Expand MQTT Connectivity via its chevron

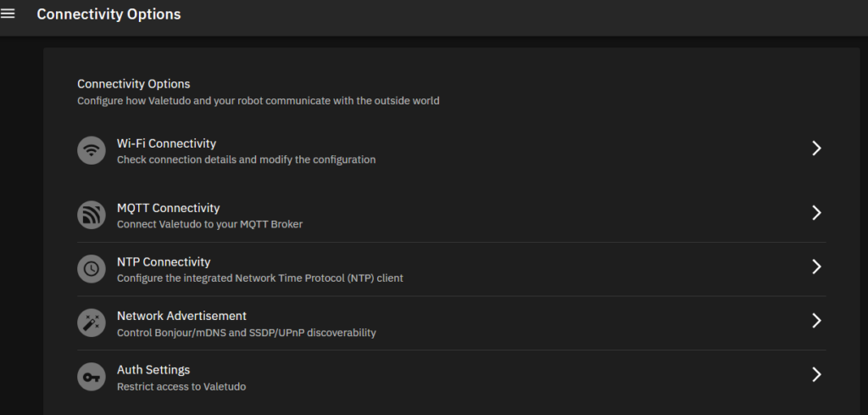click(816, 213)
